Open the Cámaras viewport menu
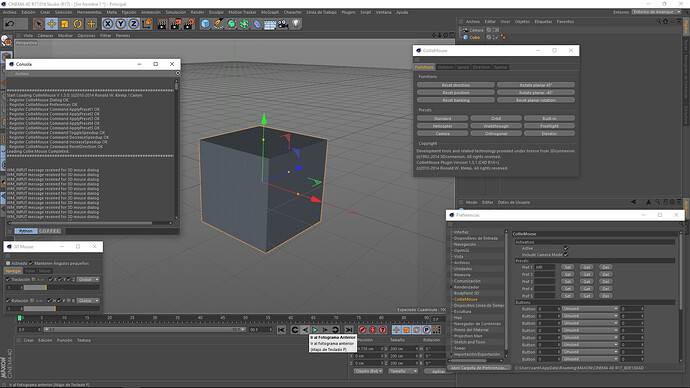The height and width of the screenshot is (388, 690). click(x=45, y=36)
